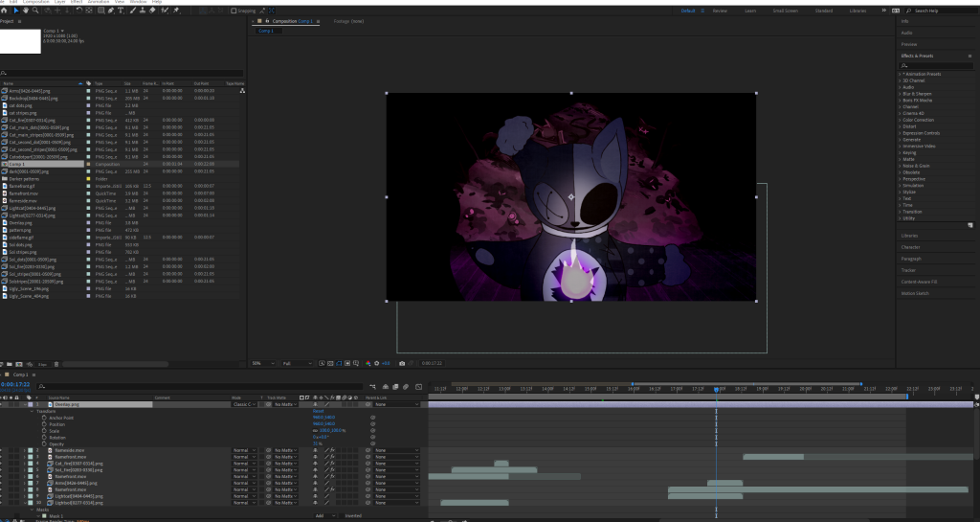The width and height of the screenshot is (980, 522).
Task: Click the channel RGB icon in viewer
Action: coord(368,363)
